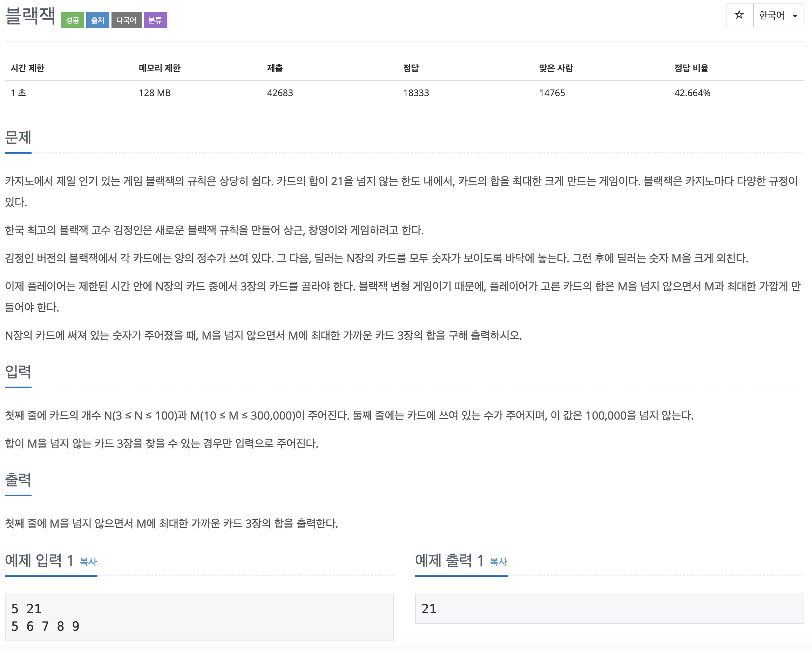Screen dimensions: 812x649
Task: Click the 입력 section heading
Action: pos(18,372)
